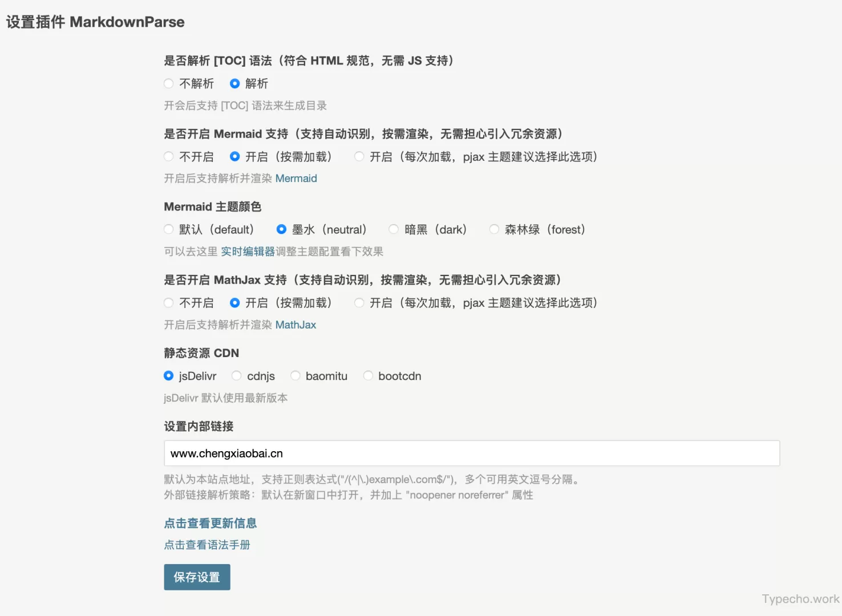
Task: Select 默认（default）Mermaid theme
Action: [169, 229]
